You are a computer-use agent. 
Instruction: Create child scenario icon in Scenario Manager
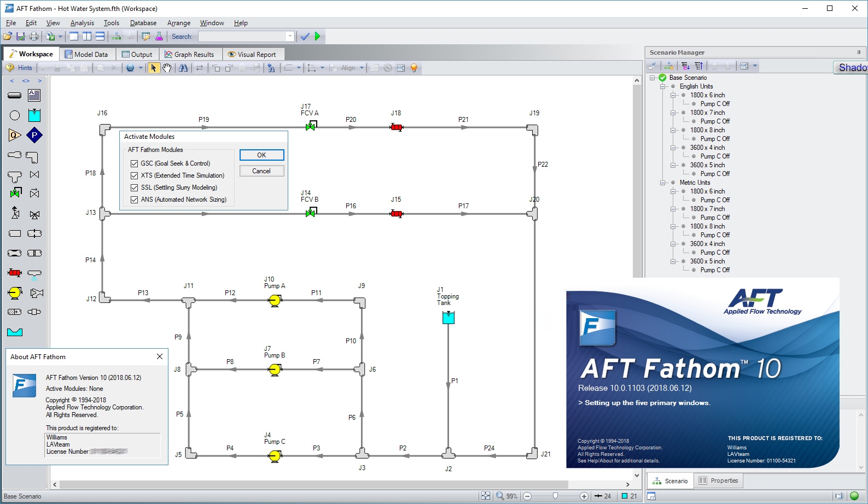tap(669, 66)
